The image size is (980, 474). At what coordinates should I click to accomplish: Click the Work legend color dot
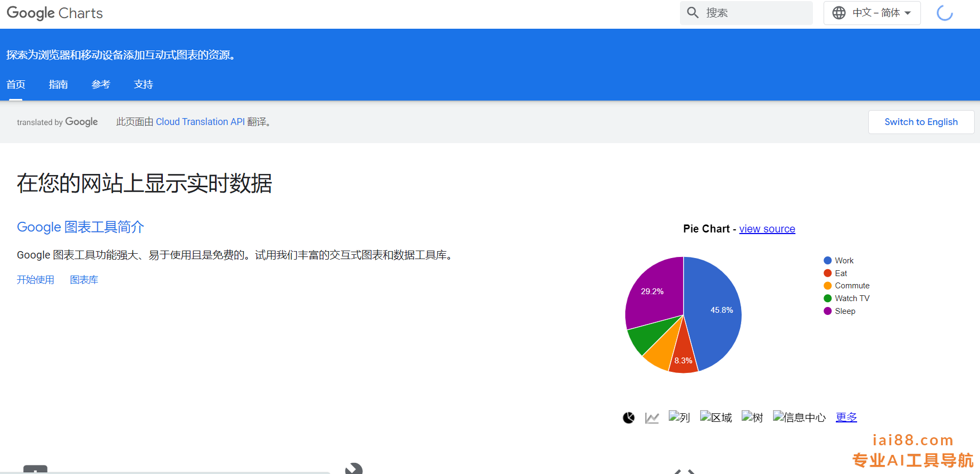point(827,261)
